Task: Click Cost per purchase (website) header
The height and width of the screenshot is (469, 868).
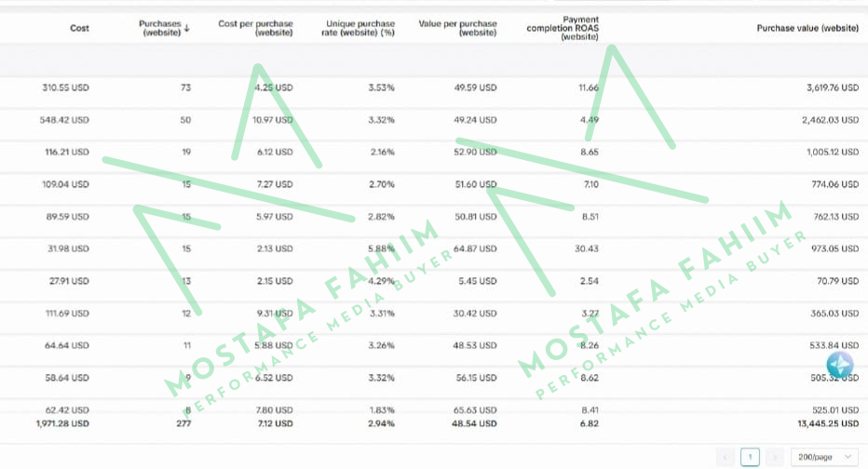Action: (x=255, y=28)
